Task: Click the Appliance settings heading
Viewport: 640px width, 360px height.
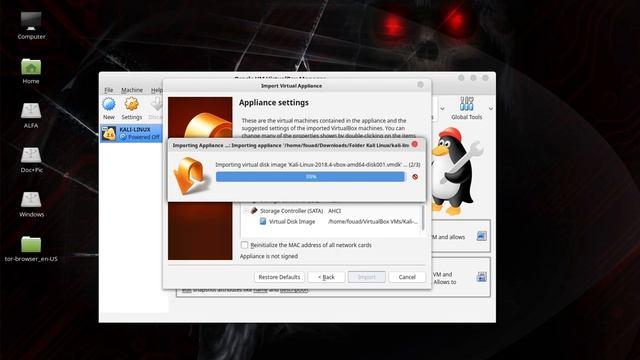Action: [x=273, y=102]
